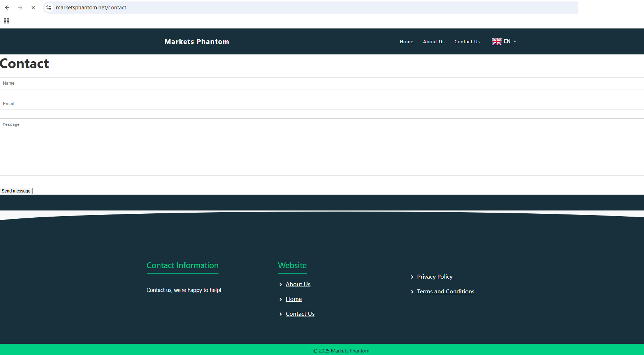The width and height of the screenshot is (644, 355).
Task: Select Contact Us in the top navigation
Action: coord(467,42)
